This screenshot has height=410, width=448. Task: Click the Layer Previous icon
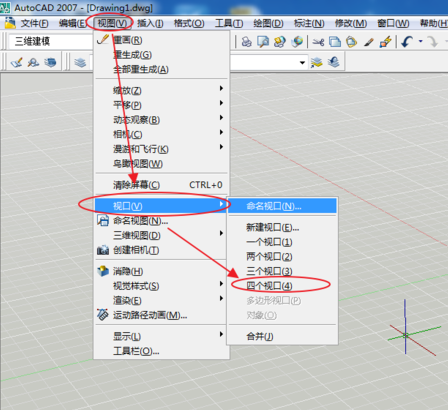click(334, 62)
